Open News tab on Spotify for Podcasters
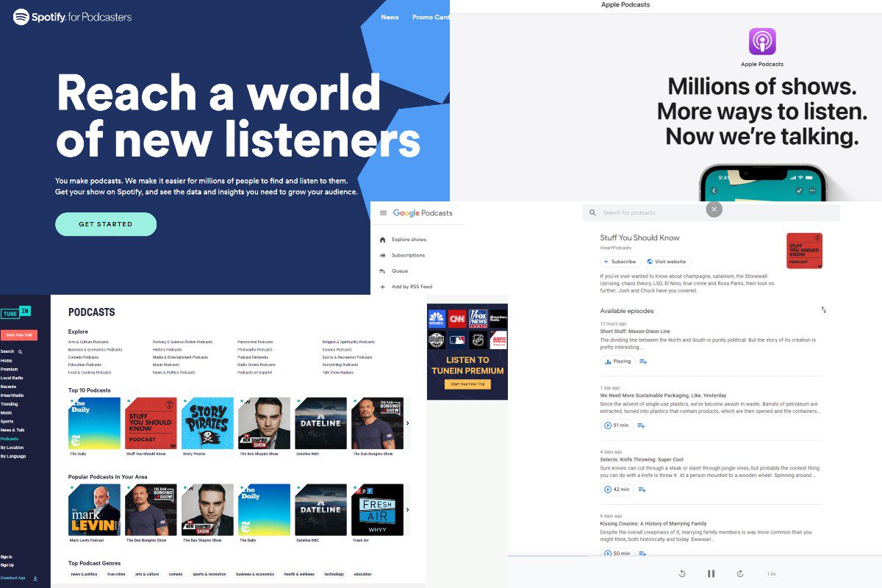The image size is (882, 588). pyautogui.click(x=390, y=17)
